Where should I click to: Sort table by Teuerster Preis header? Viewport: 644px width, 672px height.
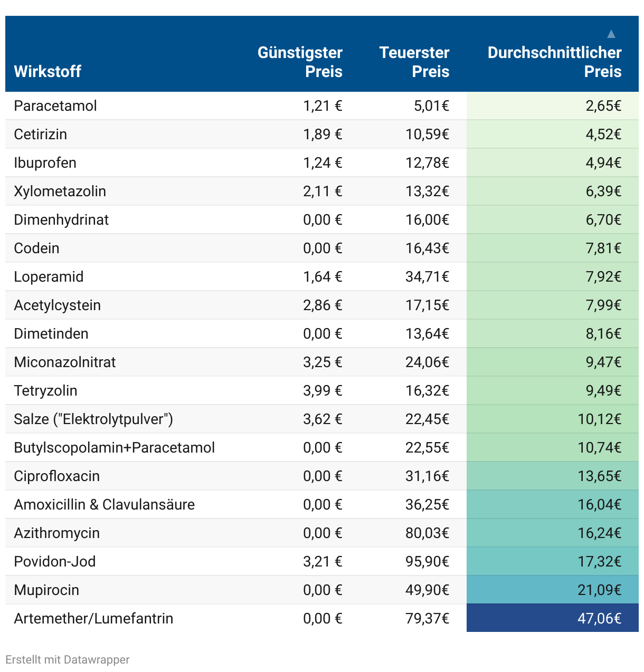[x=414, y=62]
